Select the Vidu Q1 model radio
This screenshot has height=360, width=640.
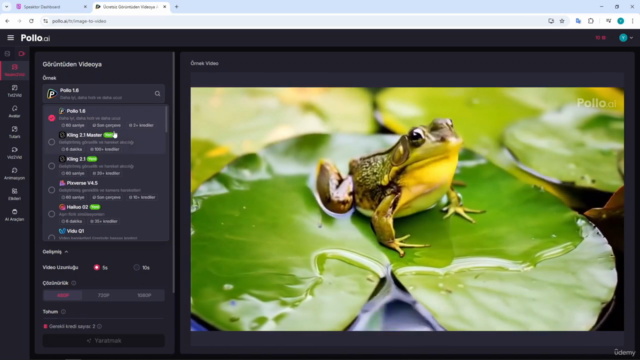click(51, 237)
